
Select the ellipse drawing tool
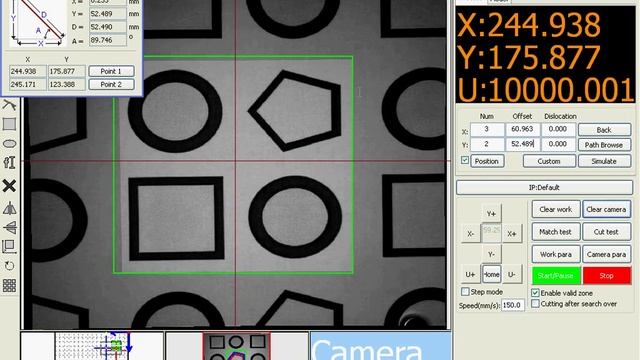9,144
